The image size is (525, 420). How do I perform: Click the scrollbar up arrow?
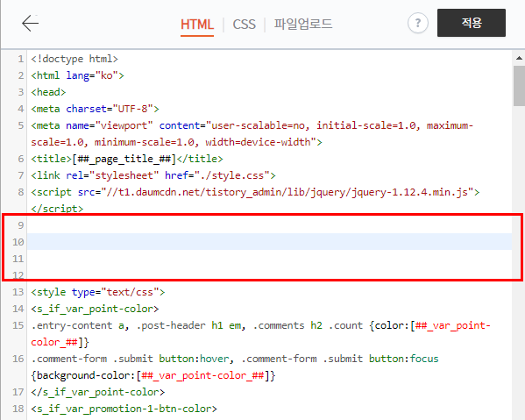519,58
